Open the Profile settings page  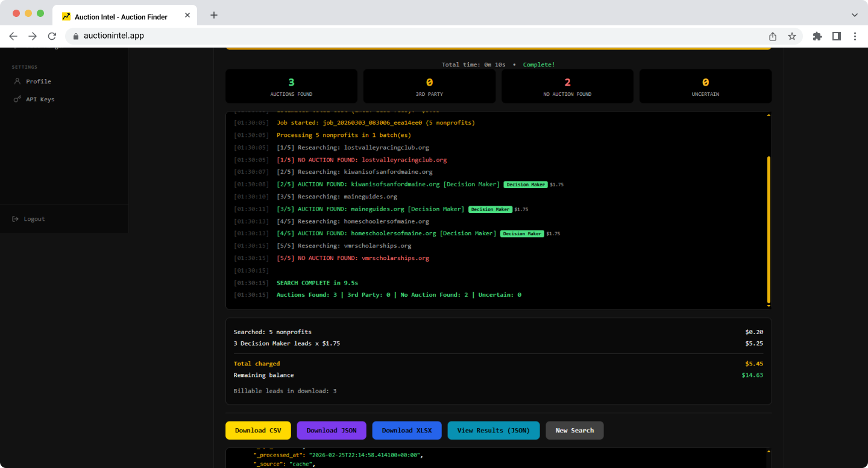pyautogui.click(x=38, y=81)
